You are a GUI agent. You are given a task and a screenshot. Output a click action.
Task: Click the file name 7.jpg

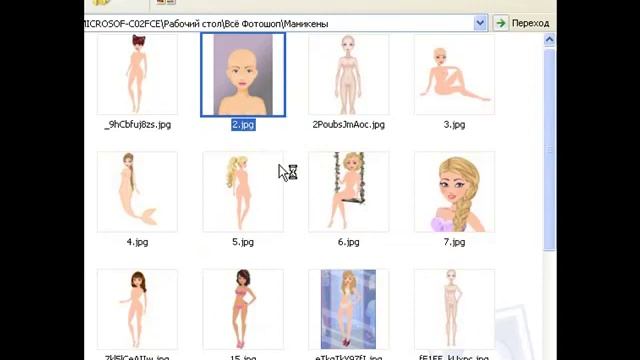[x=454, y=242]
